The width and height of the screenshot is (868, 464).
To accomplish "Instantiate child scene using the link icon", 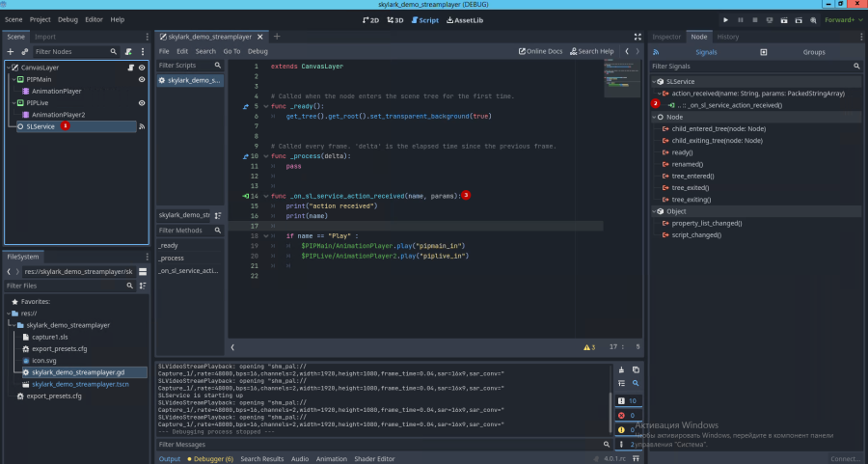I will click(24, 51).
